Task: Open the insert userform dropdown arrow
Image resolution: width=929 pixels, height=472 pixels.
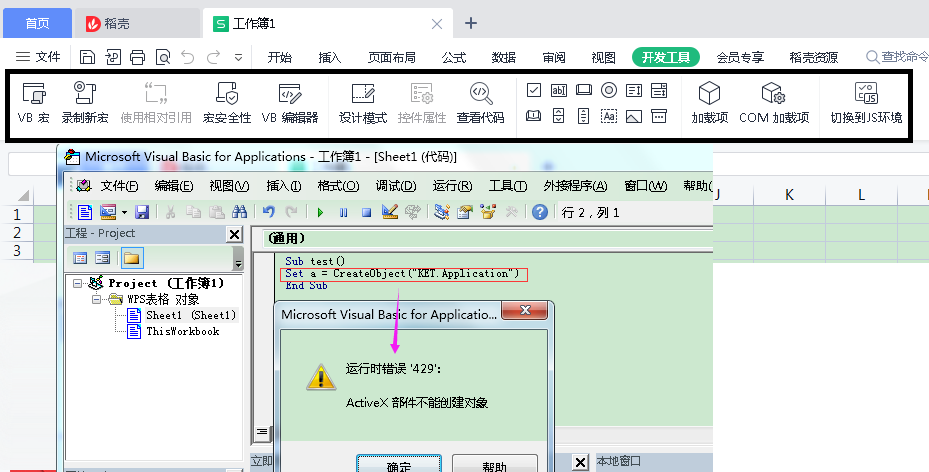Action: [x=124, y=212]
